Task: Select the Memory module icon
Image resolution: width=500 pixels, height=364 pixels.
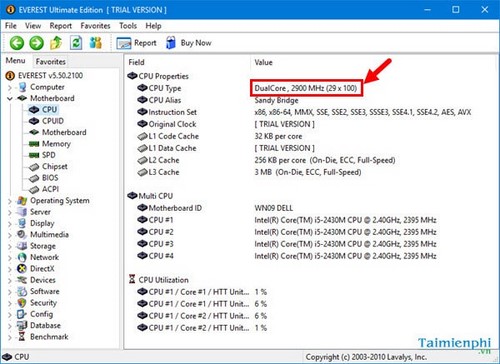Action: [34, 144]
